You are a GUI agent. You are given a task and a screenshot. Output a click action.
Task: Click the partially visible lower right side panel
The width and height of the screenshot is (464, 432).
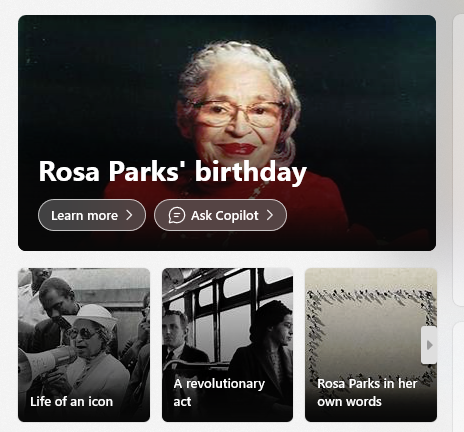[458, 377]
